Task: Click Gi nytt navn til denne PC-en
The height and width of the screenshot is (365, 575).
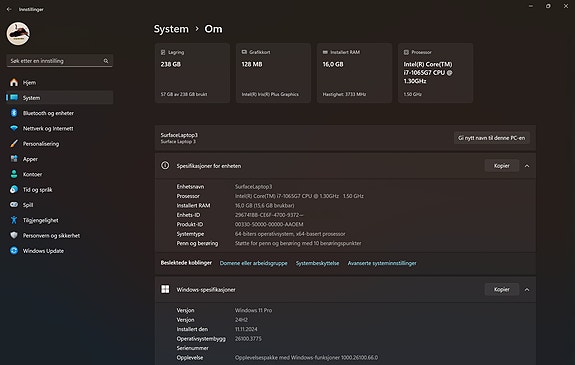Action: tap(492, 138)
